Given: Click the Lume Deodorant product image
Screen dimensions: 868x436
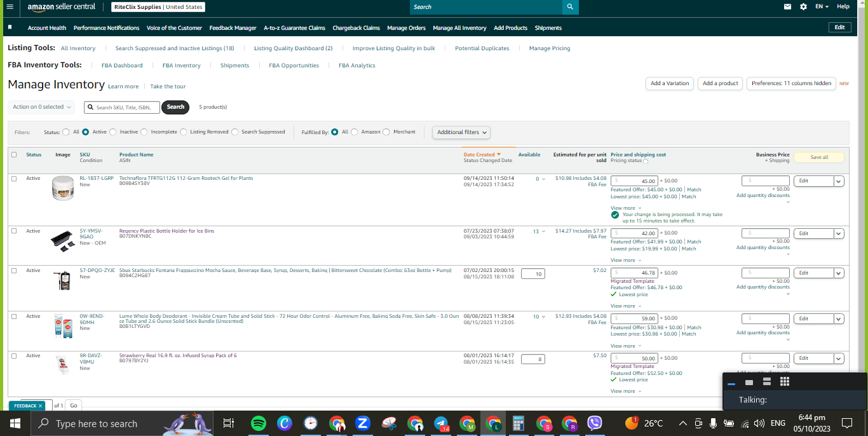Looking at the screenshot, I should click(64, 326).
